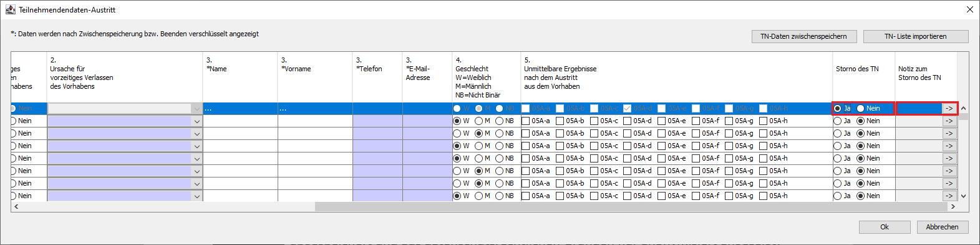Click the *Name column header
Viewport: 980px width, 245px height.
[240, 77]
